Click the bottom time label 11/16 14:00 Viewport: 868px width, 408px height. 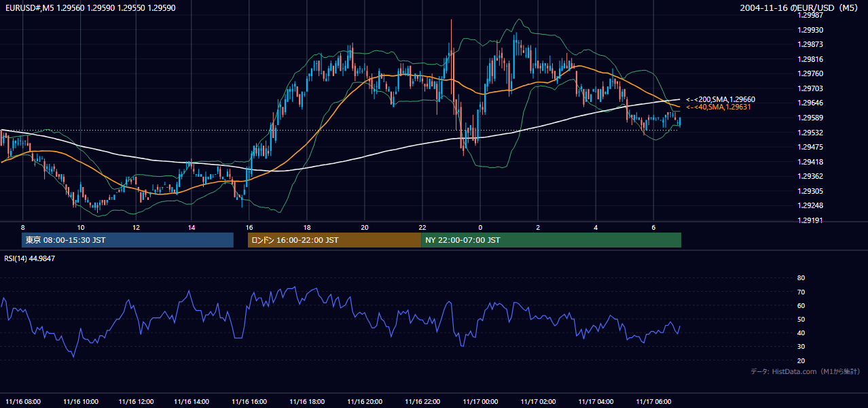pos(192,401)
